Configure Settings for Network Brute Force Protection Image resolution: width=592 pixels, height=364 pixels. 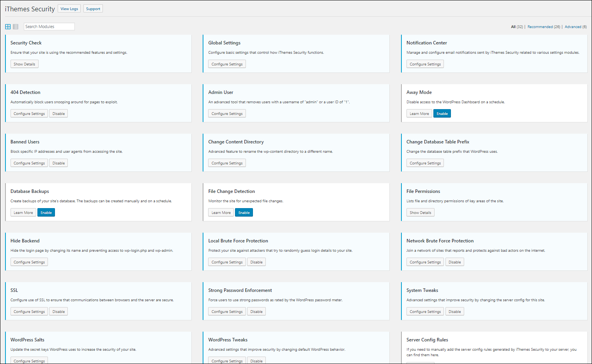point(425,262)
